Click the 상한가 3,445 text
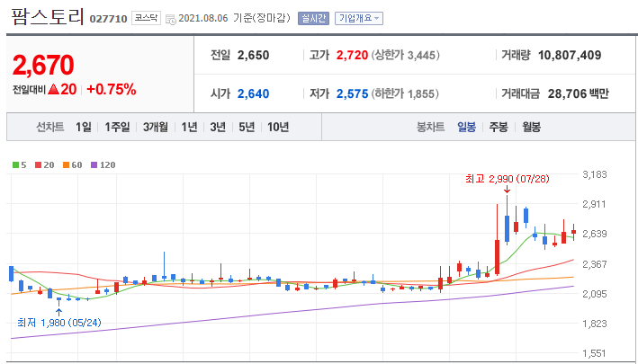Image resolution: width=638 pixels, height=364 pixels. point(405,55)
